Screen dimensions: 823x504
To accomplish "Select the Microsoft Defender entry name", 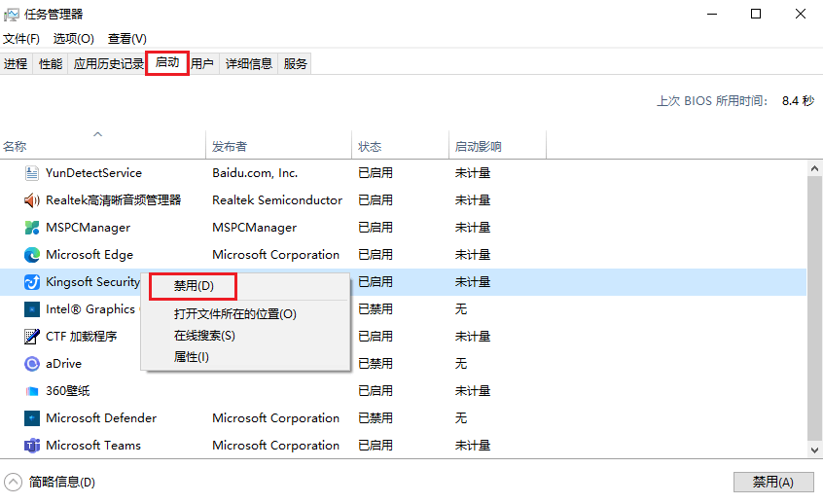I will tap(101, 418).
